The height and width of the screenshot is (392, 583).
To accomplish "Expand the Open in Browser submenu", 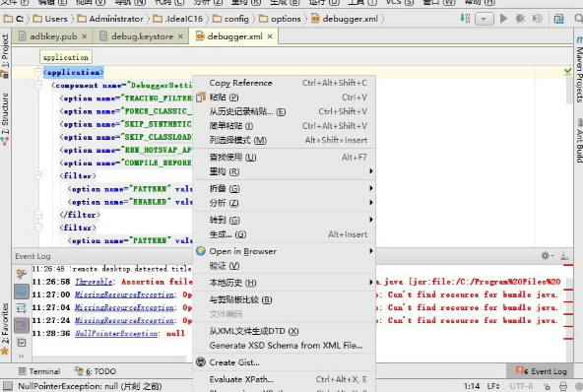I will click(284, 251).
